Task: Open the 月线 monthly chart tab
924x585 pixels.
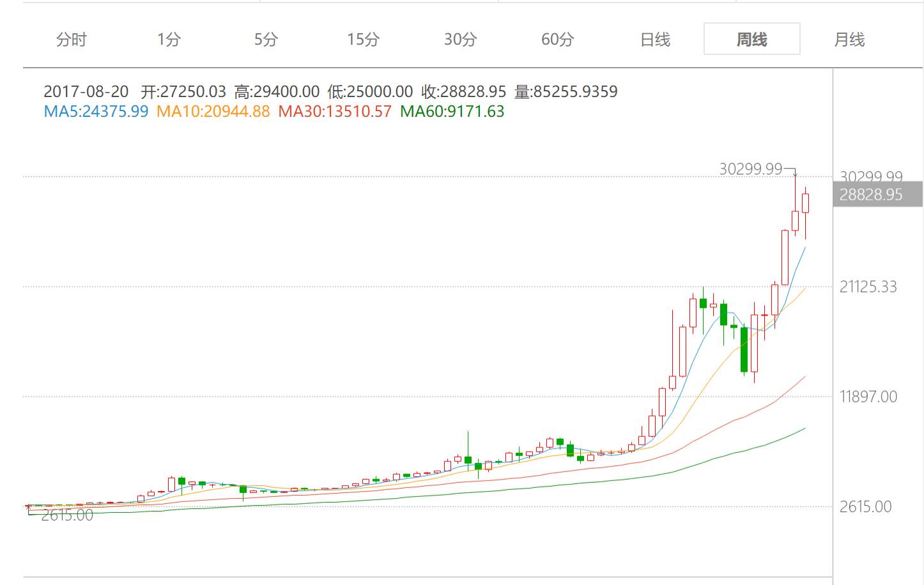Action: tap(849, 40)
